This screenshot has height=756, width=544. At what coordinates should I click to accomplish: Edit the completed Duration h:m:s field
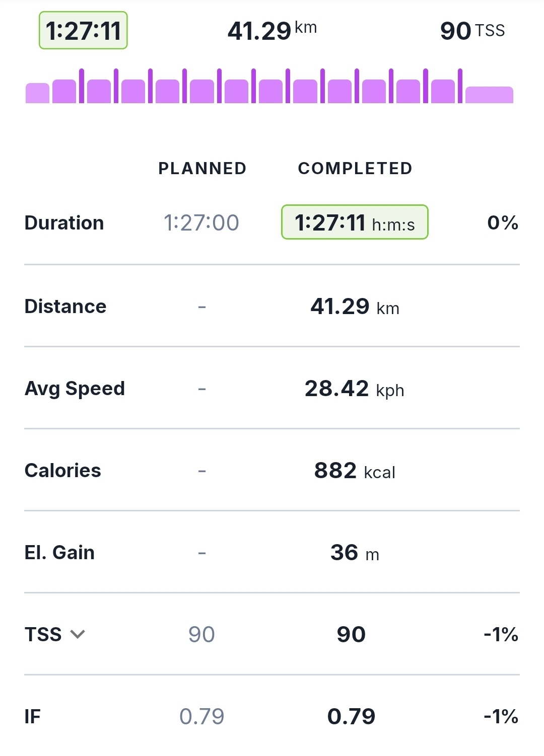tap(355, 222)
